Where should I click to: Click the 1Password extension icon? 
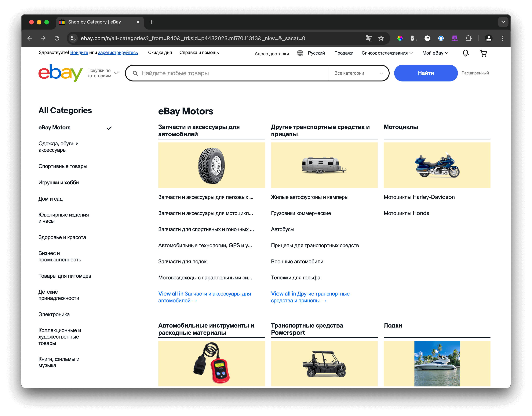441,38
